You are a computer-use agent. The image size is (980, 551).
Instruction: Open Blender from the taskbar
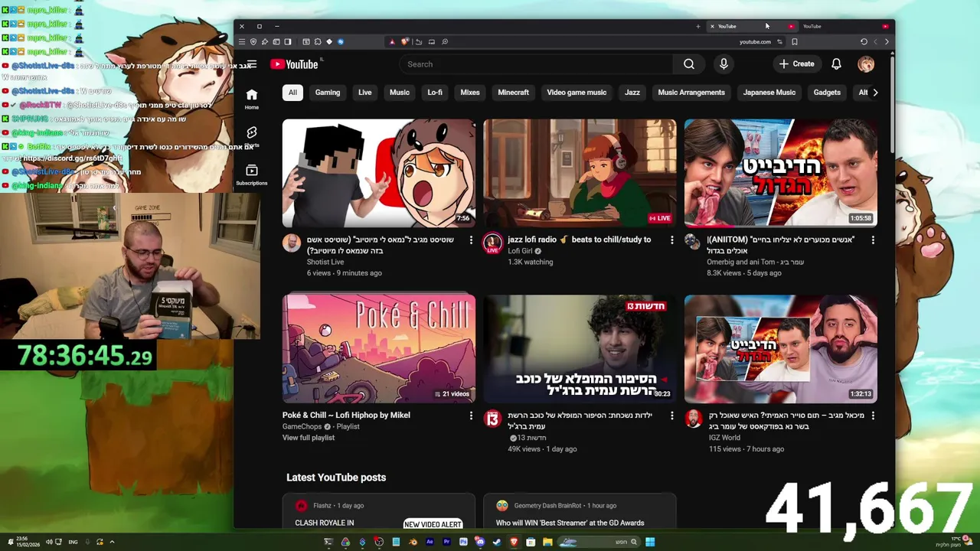(413, 542)
